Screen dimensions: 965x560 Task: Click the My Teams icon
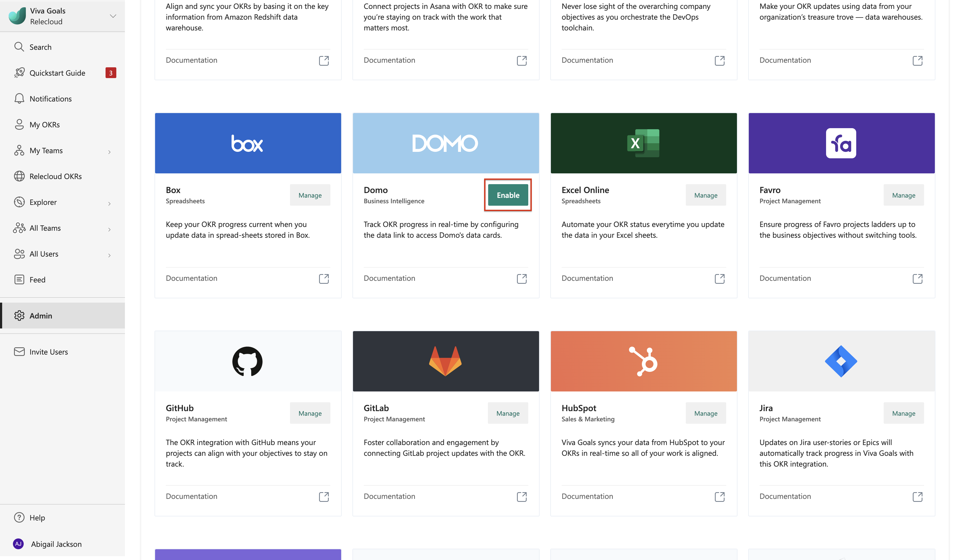pyautogui.click(x=19, y=150)
